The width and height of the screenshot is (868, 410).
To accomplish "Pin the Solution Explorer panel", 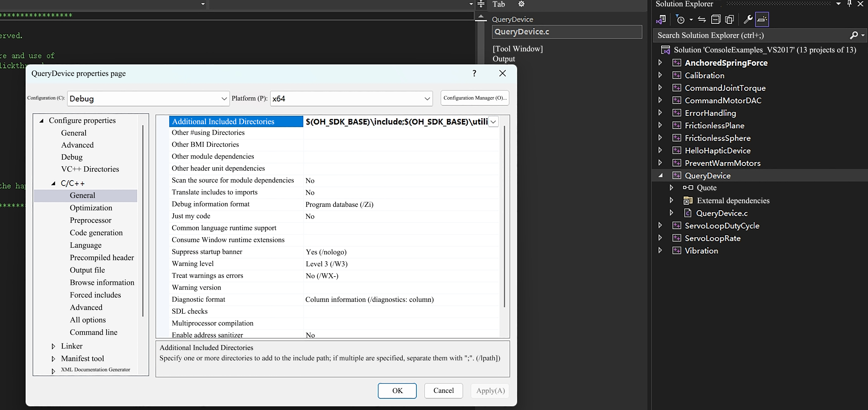I will tap(849, 4).
